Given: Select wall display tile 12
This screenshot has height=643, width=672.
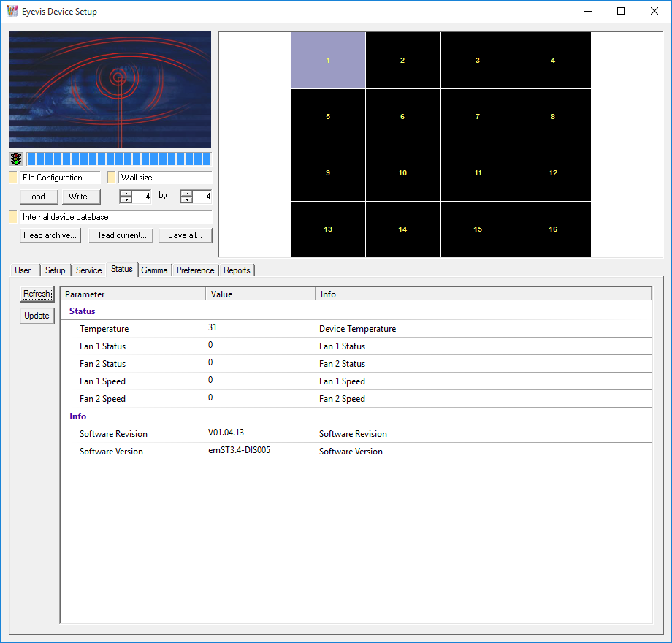Looking at the screenshot, I should (x=553, y=173).
